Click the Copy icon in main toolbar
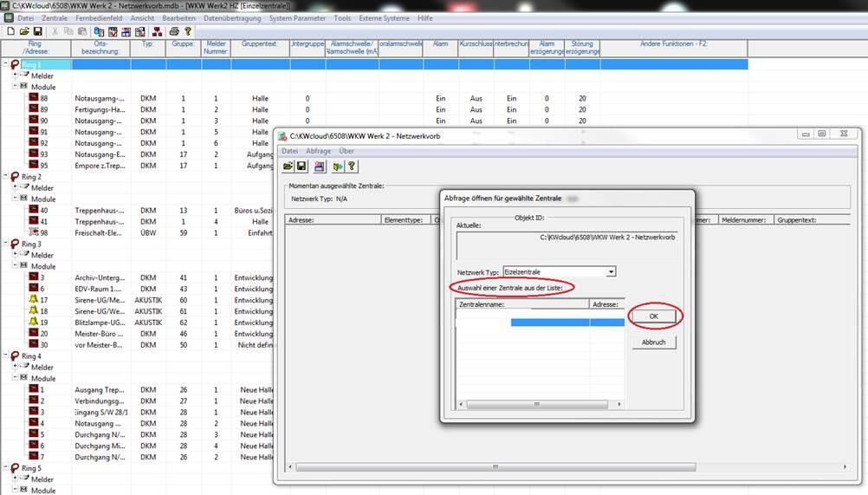This screenshot has width=868, height=495. click(x=68, y=31)
